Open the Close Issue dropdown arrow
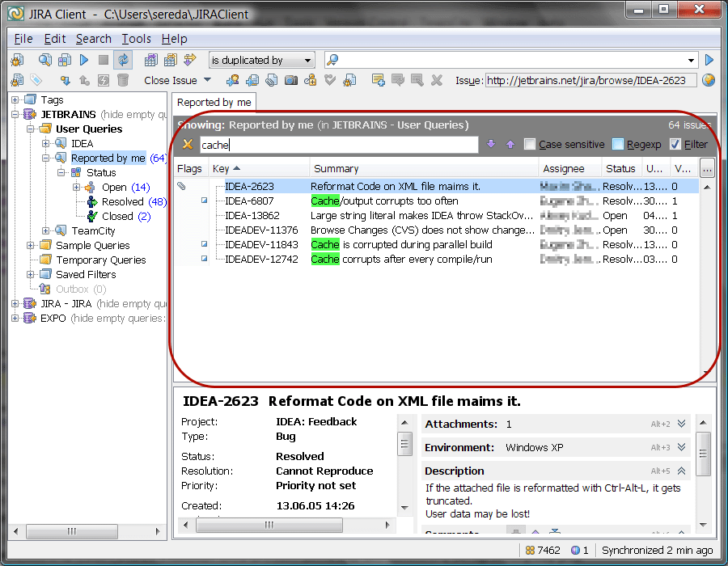Viewport: 728px width, 566px height. (207, 79)
